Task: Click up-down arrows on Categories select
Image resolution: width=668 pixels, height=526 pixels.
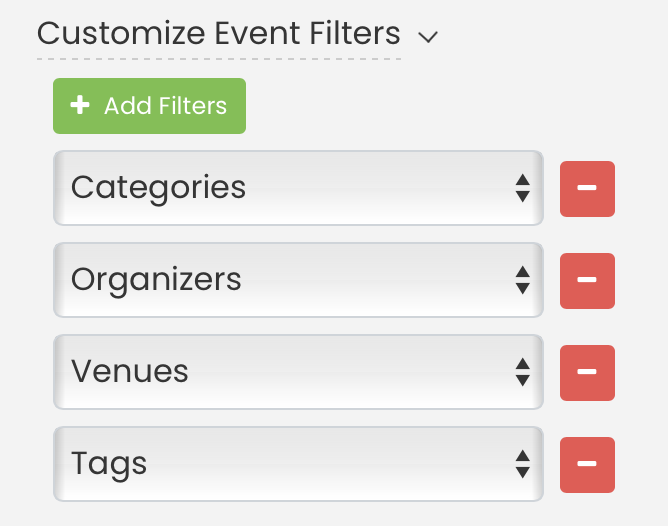Action: click(522, 188)
